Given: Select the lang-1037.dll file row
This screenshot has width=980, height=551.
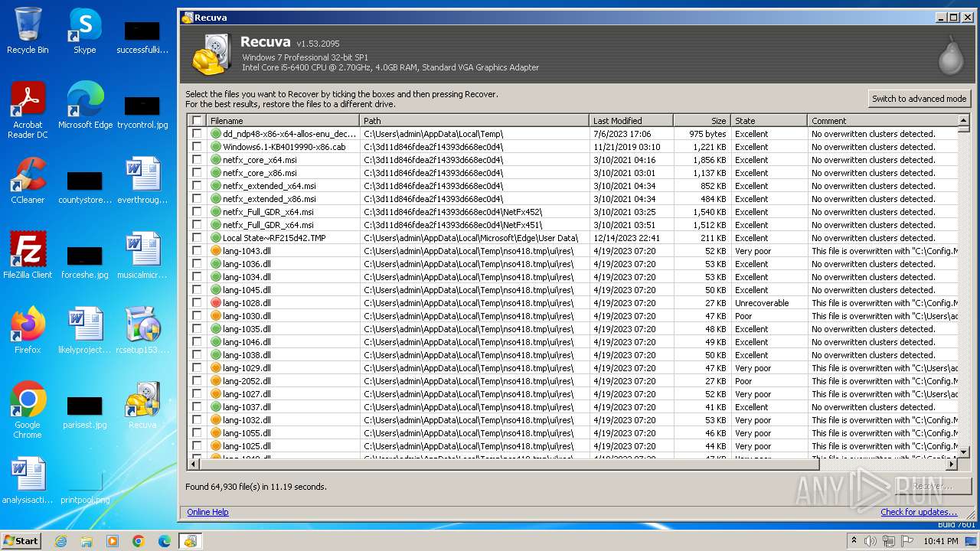Looking at the screenshot, I should click(573, 407).
